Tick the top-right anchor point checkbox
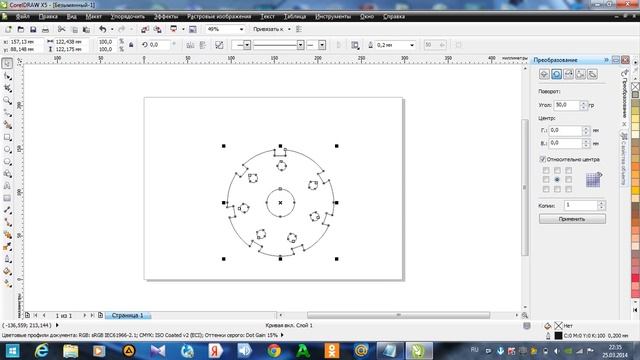Viewport: 640px width, 360px height. tap(569, 170)
